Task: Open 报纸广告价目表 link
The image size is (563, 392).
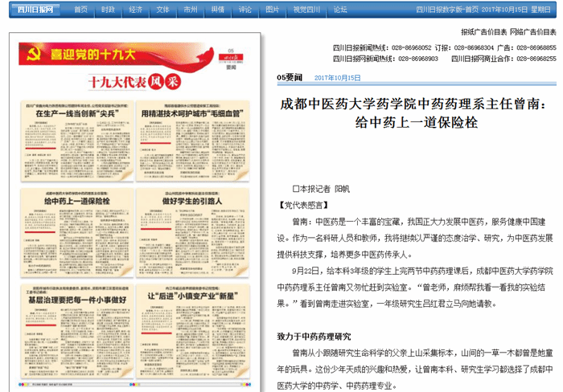Action: pyautogui.click(x=484, y=32)
